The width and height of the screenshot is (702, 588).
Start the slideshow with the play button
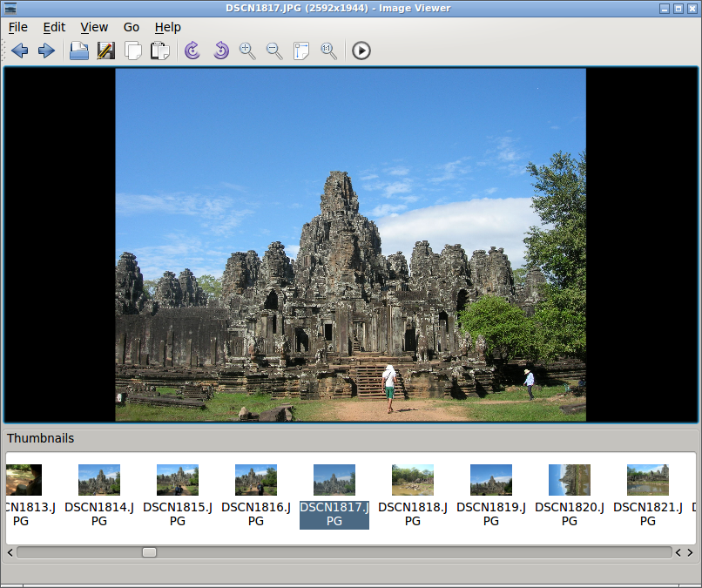[361, 51]
